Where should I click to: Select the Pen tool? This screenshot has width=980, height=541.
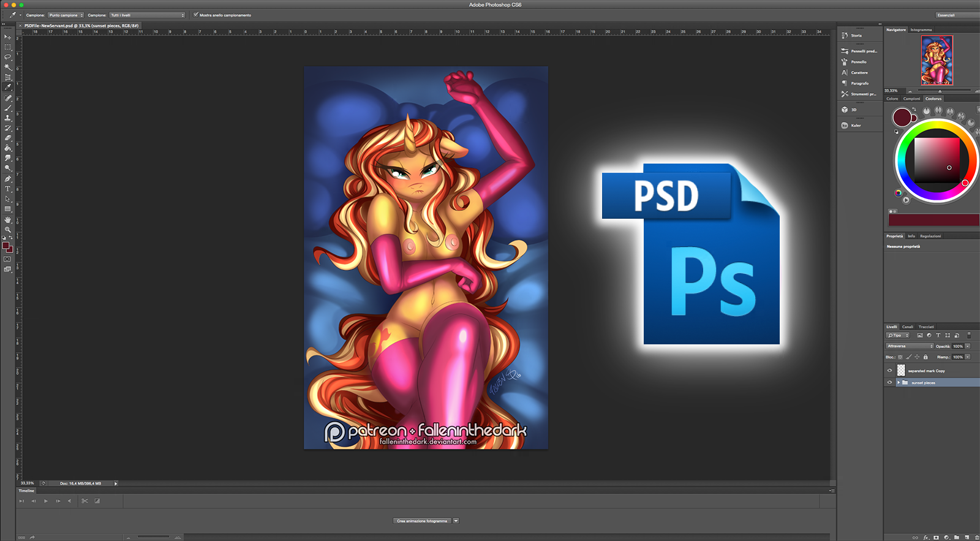coord(7,179)
